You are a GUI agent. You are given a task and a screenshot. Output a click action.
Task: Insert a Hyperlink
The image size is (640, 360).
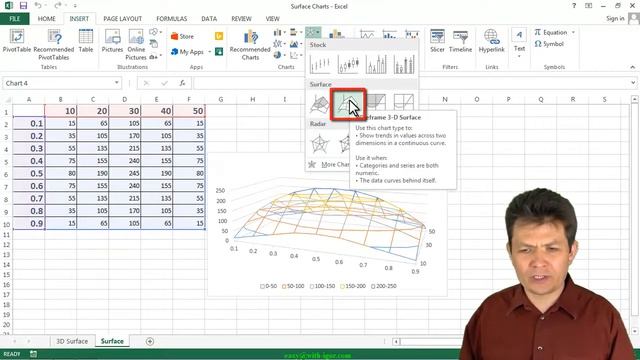coord(491,41)
